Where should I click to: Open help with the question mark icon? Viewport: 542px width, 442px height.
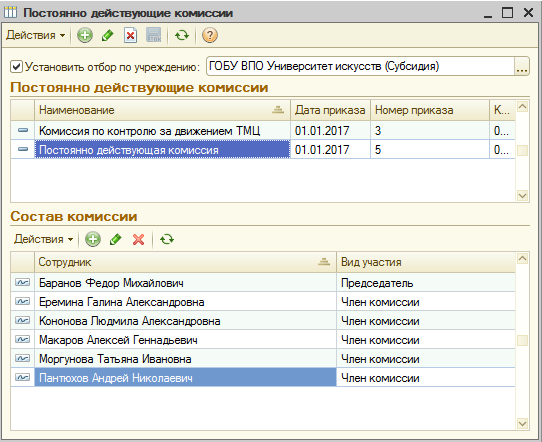[x=209, y=35]
